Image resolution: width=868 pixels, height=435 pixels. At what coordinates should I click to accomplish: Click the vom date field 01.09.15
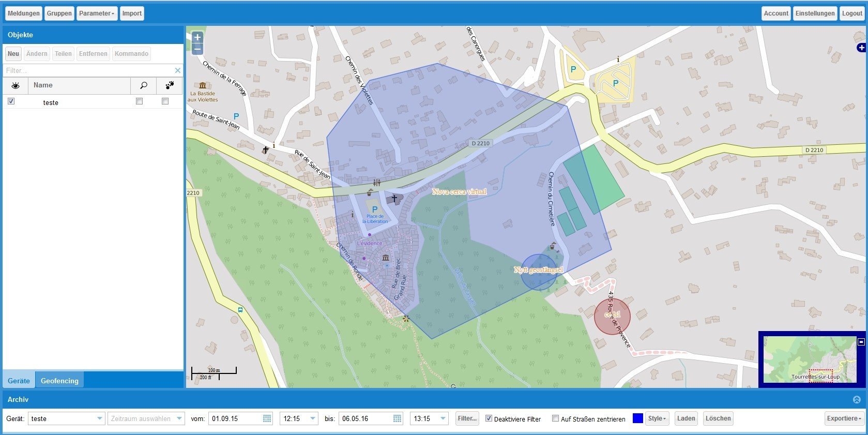236,418
